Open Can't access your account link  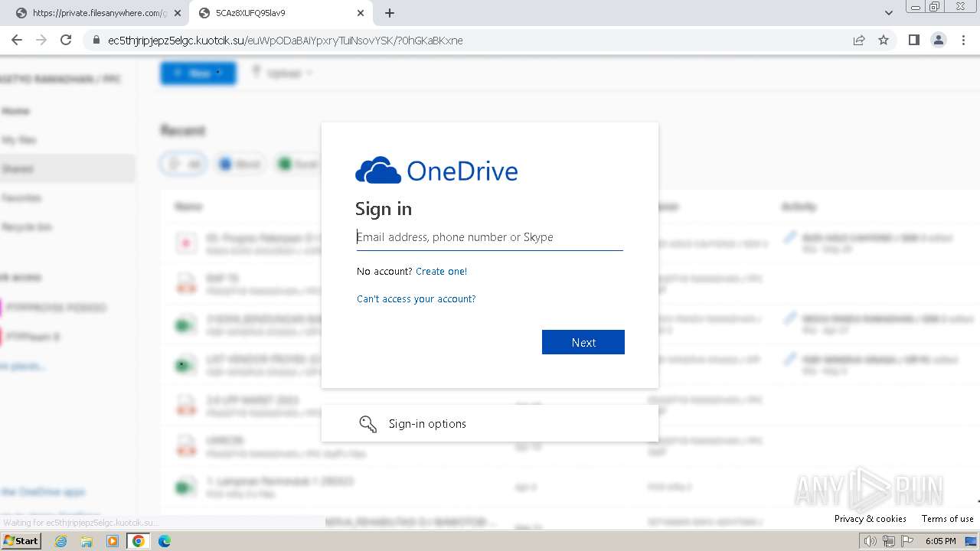(x=416, y=298)
